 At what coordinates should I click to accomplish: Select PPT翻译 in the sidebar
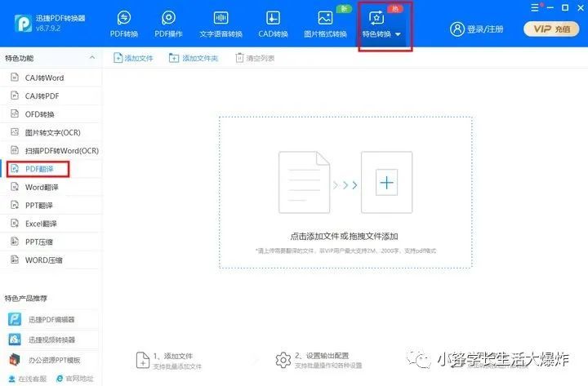coord(51,206)
